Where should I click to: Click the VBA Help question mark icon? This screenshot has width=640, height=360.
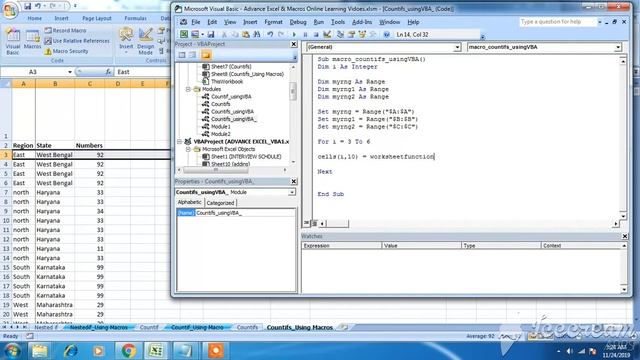[x=386, y=35]
